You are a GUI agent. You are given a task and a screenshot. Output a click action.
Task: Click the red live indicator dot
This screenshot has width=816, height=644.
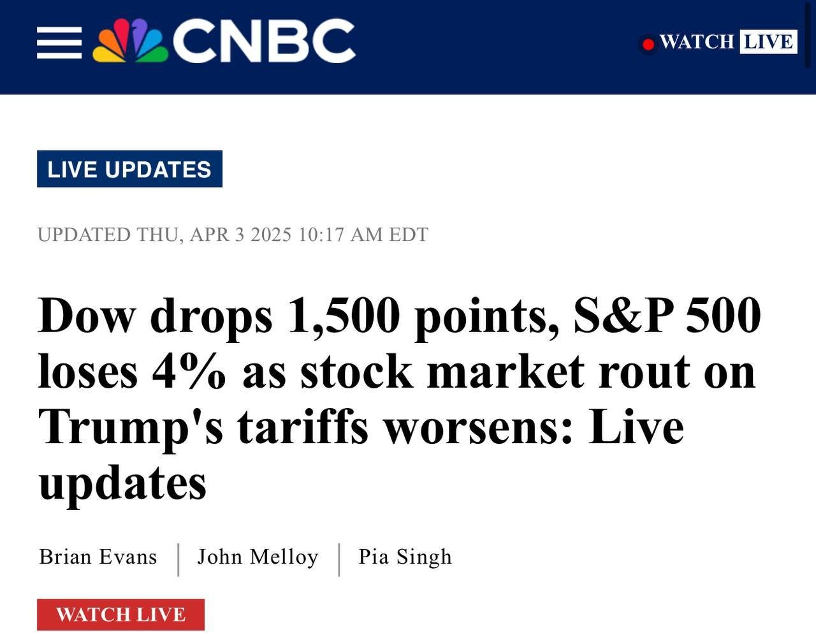(x=648, y=44)
